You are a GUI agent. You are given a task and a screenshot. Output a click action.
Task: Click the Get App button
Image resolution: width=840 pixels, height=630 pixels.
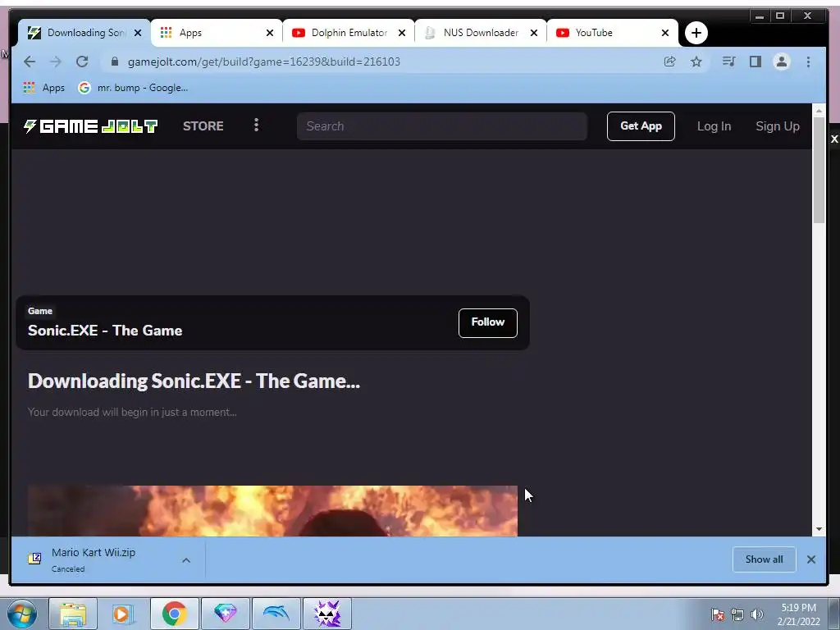(641, 126)
